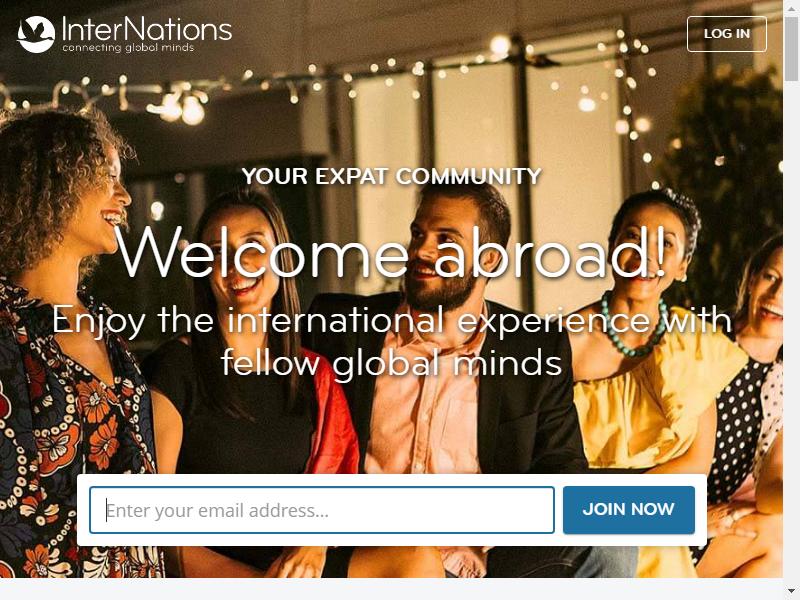Click the 'fellow global minds' subheading line
Image resolution: width=800 pixels, height=600 pixels.
(x=391, y=363)
